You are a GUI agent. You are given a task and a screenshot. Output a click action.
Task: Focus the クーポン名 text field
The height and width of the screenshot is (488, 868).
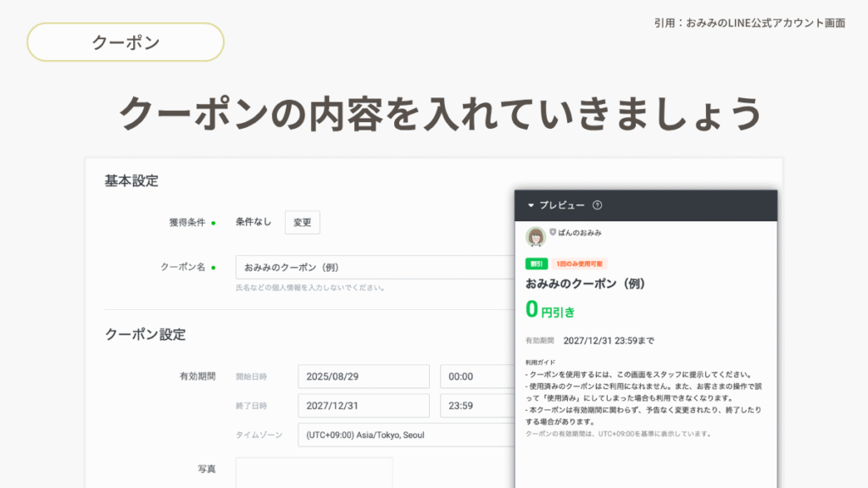coord(373,267)
